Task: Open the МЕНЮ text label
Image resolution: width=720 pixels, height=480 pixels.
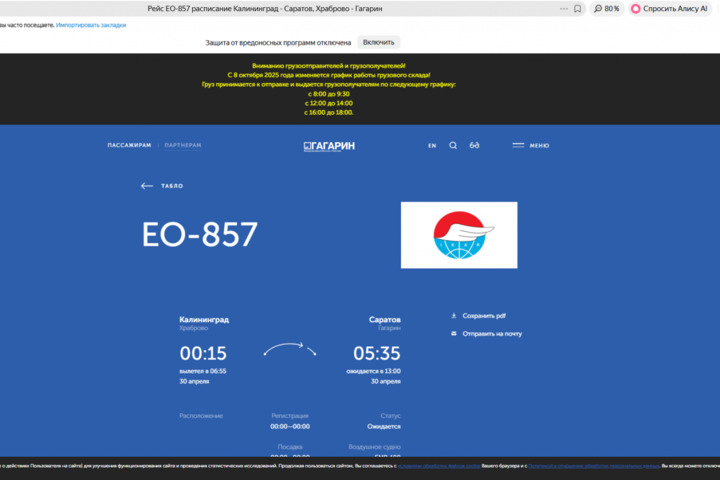Action: [x=539, y=146]
